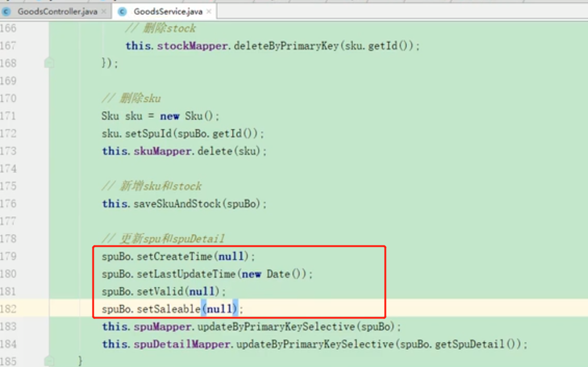The height and width of the screenshot is (367, 588).
Task: Click 'delete(sku)' on line 173
Action: click(x=229, y=151)
